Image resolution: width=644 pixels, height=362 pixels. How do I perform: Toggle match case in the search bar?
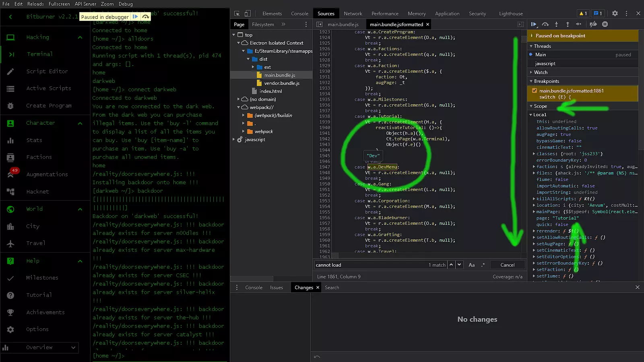point(472,265)
